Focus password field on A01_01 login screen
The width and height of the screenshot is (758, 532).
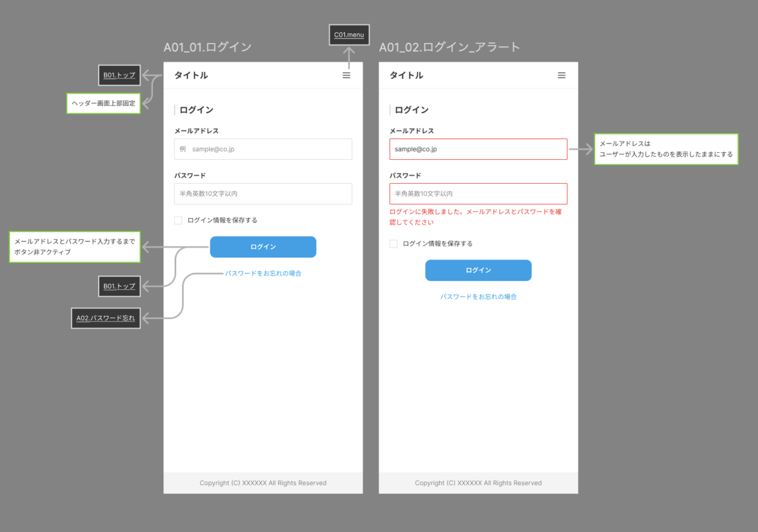(x=263, y=193)
